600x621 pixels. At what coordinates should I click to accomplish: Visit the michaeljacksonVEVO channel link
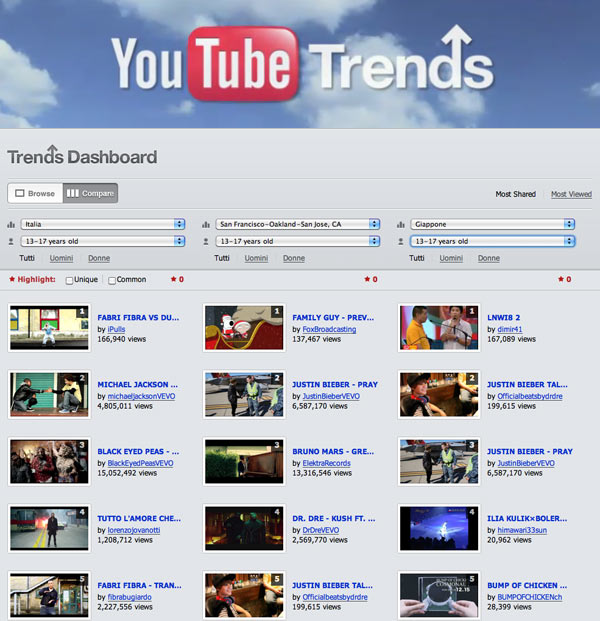pos(141,396)
